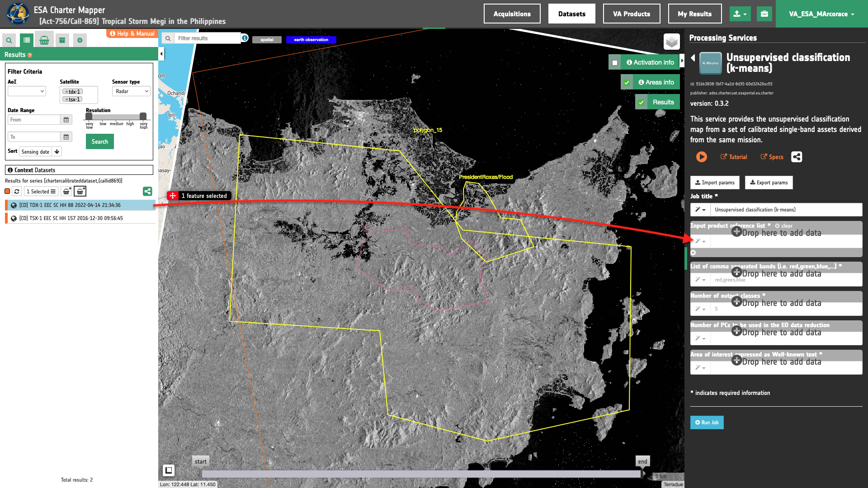Click the ESA Charter Mapper logo
This screenshot has height=488, width=868.
pos(17,14)
